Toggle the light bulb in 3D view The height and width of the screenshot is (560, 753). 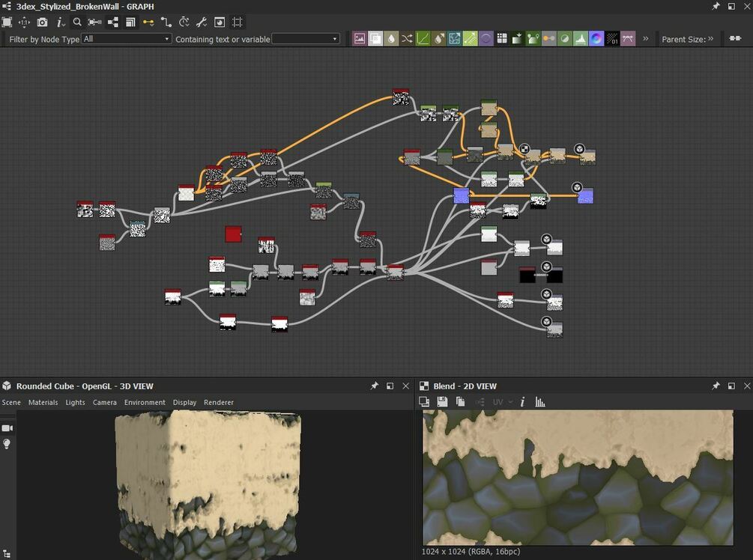7,444
